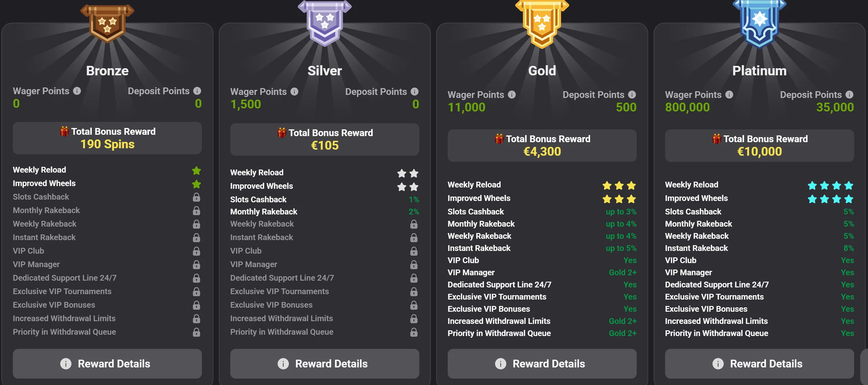Click the Silver Monthly Rakeback 2% value
The height and width of the screenshot is (385, 868).
(x=414, y=212)
